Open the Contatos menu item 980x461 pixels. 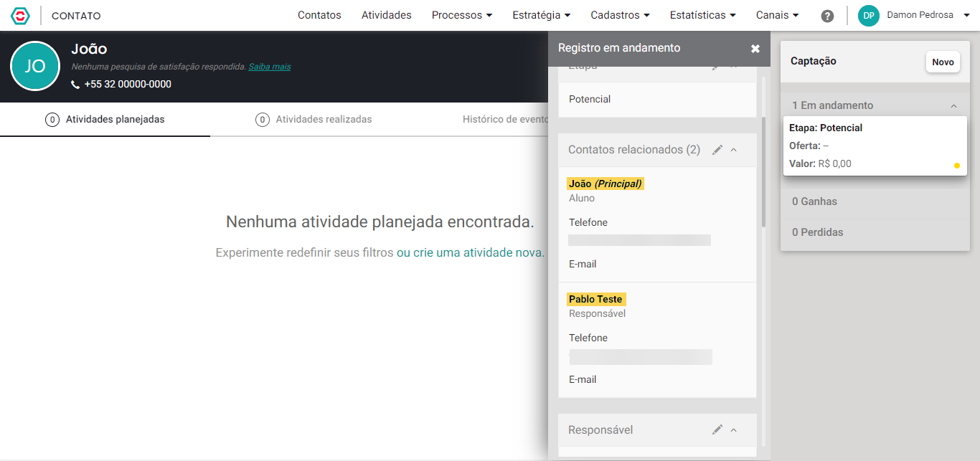[319, 15]
